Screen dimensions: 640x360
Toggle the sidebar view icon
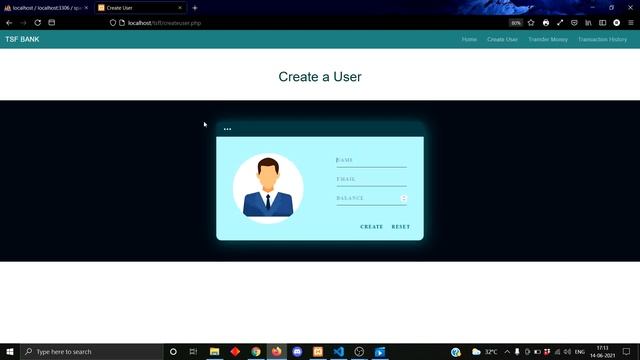tap(602, 23)
